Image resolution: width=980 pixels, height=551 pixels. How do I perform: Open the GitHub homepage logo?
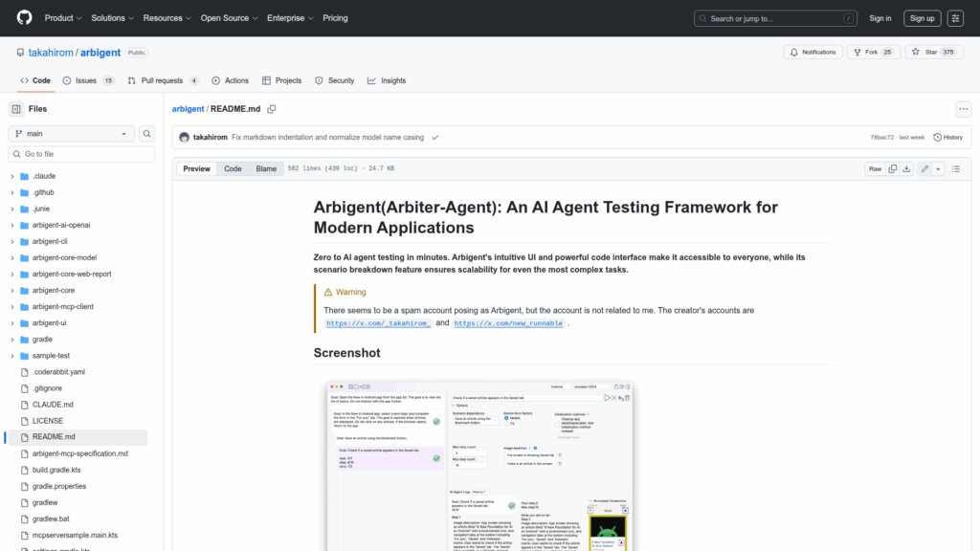point(24,18)
